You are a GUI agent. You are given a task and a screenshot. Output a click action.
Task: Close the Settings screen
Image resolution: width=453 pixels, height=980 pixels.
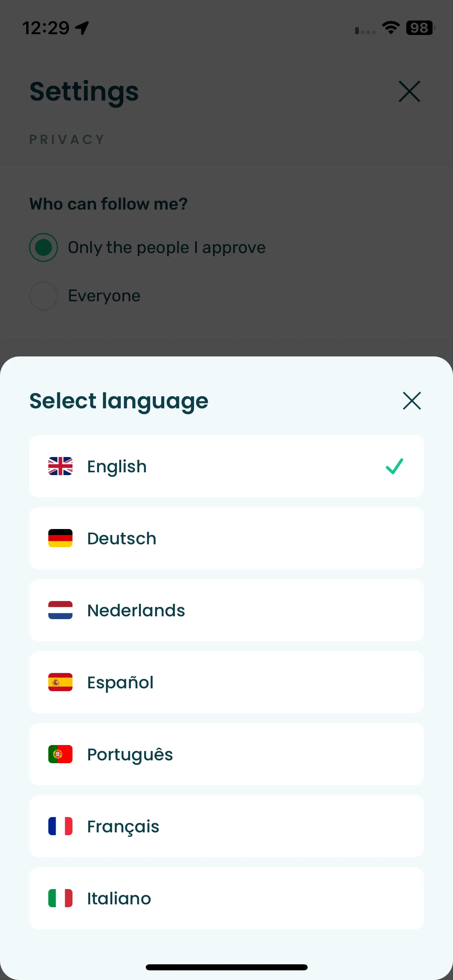pos(410,91)
